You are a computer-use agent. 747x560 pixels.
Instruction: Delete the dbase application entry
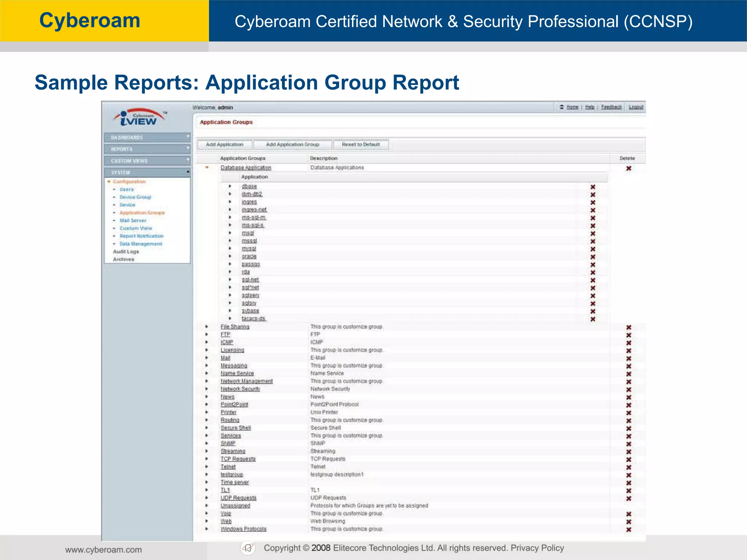click(x=593, y=187)
